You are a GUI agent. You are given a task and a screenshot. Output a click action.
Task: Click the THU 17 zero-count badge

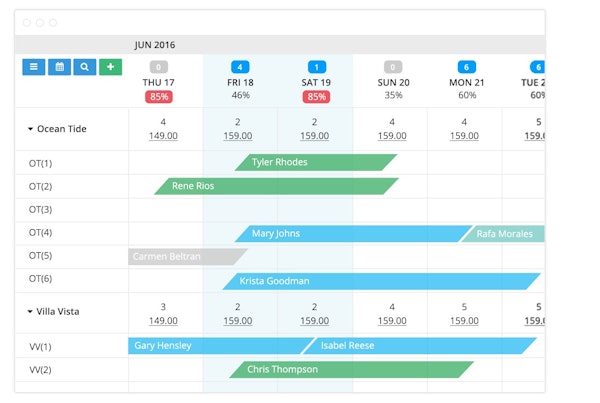tap(158, 67)
